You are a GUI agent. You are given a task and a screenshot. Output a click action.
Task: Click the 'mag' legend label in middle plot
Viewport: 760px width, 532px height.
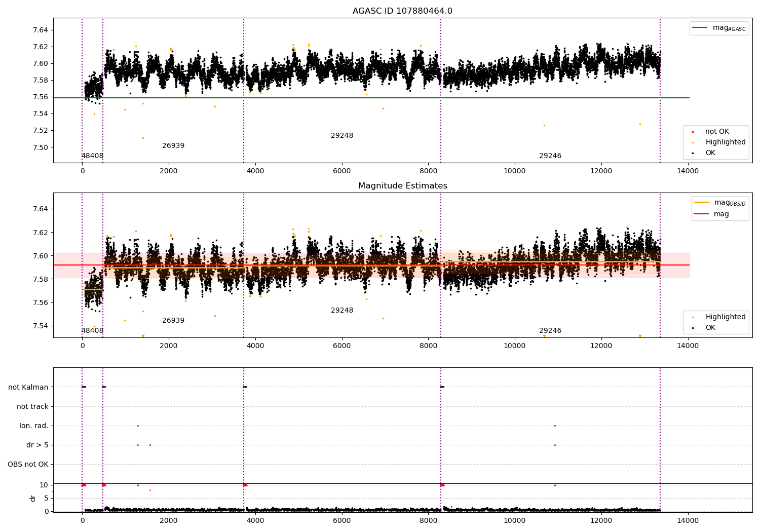click(721, 214)
